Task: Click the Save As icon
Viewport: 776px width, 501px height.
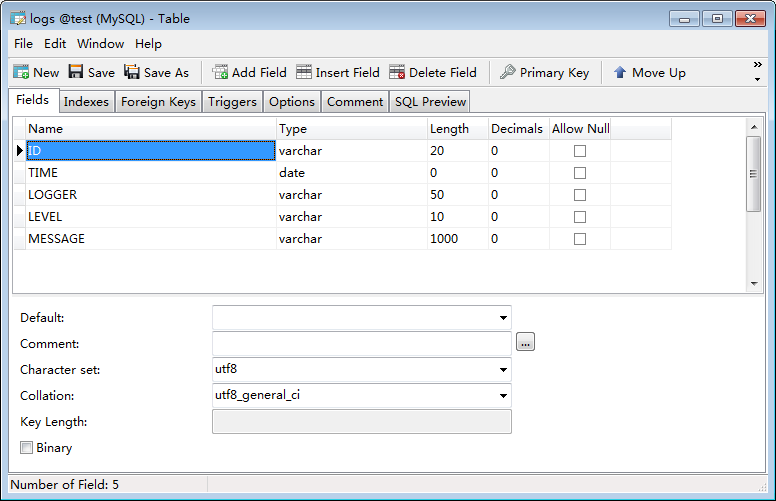Action: click(132, 72)
